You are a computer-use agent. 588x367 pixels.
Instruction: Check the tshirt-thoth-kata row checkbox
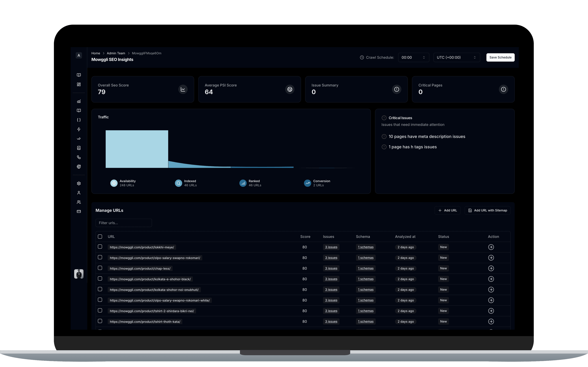point(100,321)
